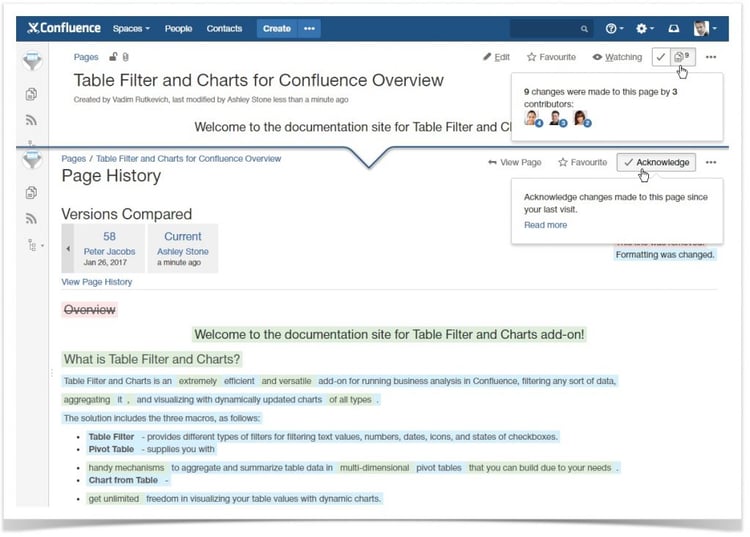Click the page changes counter icon
This screenshot has height=537, width=750.
tap(682, 58)
